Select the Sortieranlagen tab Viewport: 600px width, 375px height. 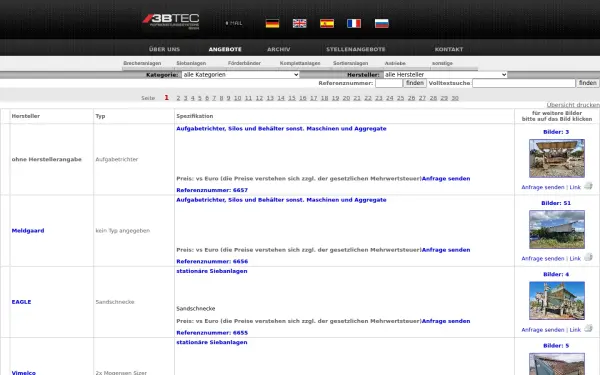pos(350,63)
